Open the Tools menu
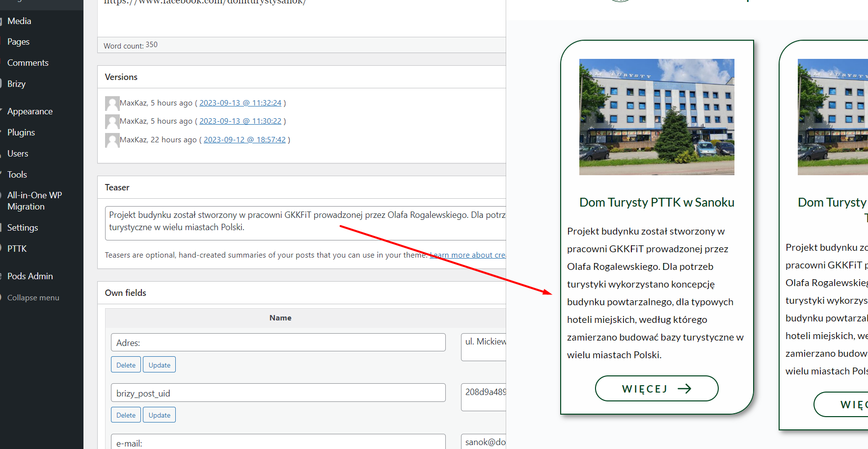Image resolution: width=868 pixels, height=449 pixels. pos(17,175)
